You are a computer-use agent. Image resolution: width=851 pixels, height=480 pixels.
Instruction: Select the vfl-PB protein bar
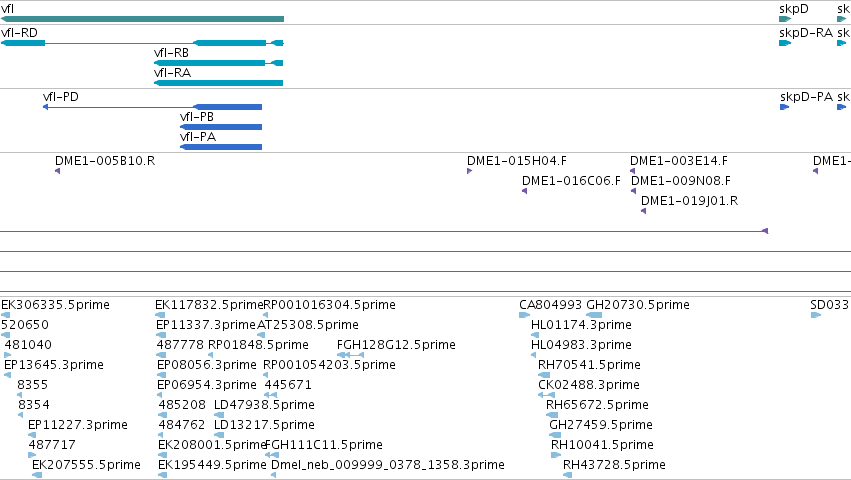click(x=221, y=127)
